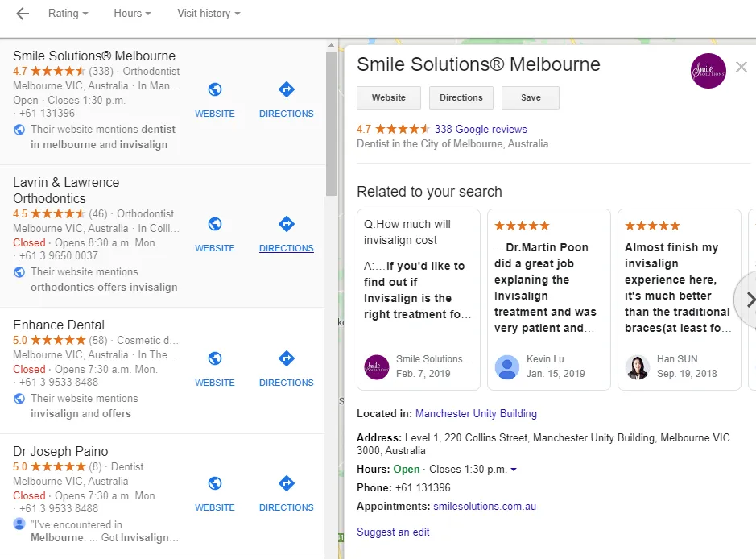Viewport: 756px width, 559px height.
Task: Open Kevin Lu's review card
Action: (548, 299)
